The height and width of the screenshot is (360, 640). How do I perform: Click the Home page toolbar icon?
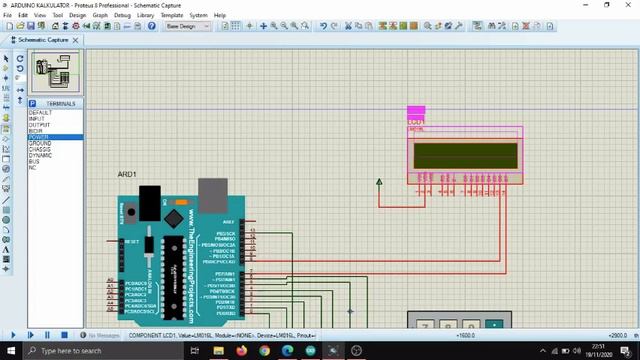[55, 26]
